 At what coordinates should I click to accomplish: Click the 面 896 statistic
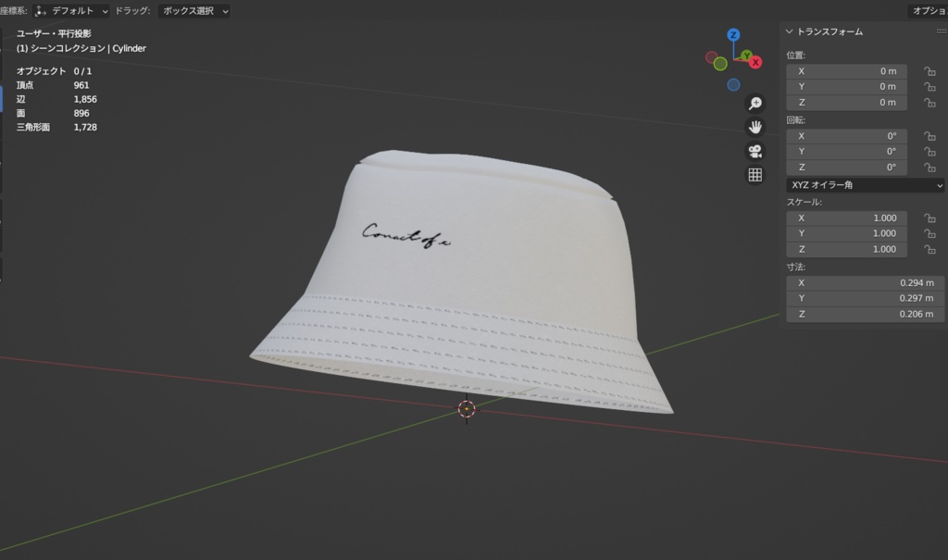[53, 113]
